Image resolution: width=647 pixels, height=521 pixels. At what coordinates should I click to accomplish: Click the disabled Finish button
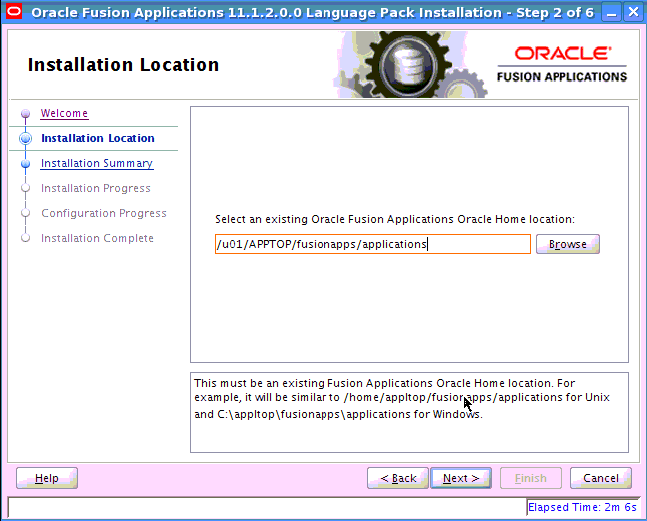(x=531, y=478)
